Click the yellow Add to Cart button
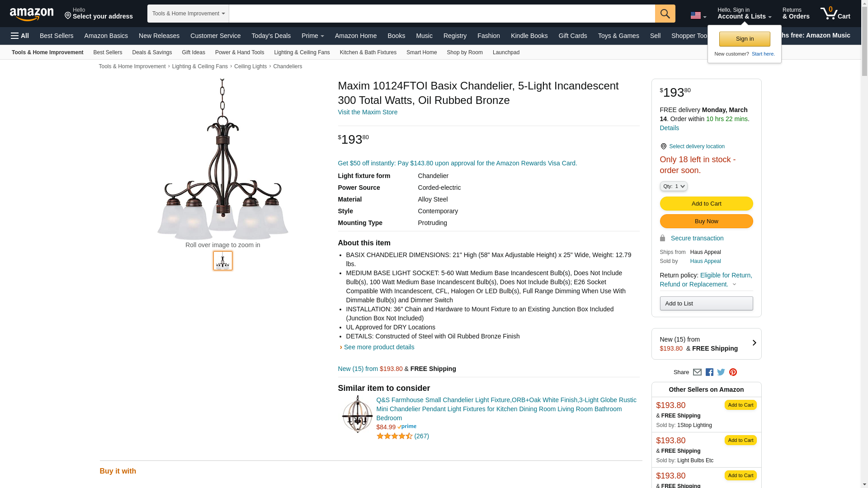This screenshot has width=868, height=488. pos(706,204)
